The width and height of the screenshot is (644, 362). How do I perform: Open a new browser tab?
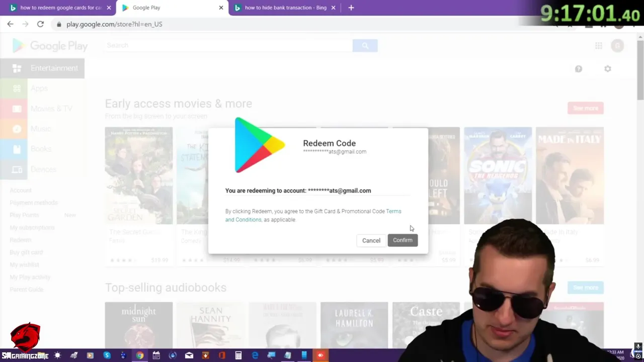point(351,8)
